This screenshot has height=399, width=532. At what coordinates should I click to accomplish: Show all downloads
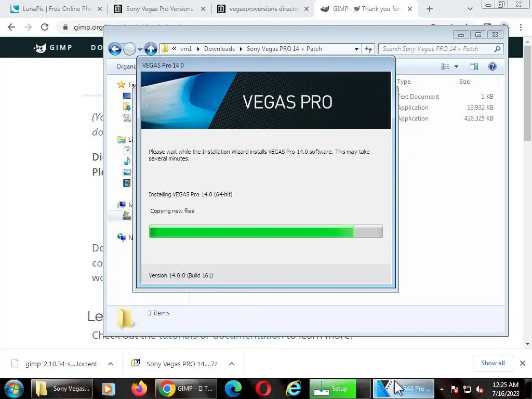(493, 363)
